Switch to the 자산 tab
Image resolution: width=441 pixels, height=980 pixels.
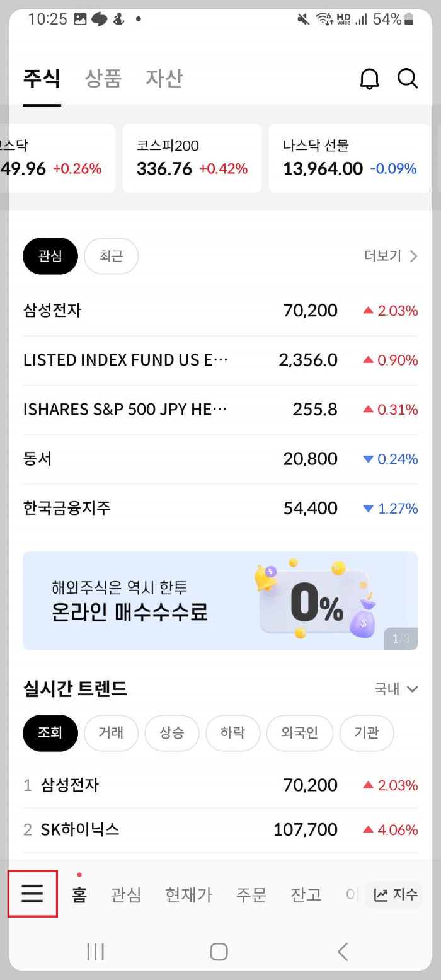click(164, 78)
